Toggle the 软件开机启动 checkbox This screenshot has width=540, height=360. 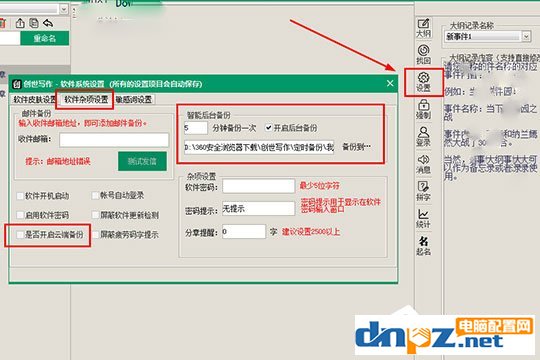click(20, 196)
